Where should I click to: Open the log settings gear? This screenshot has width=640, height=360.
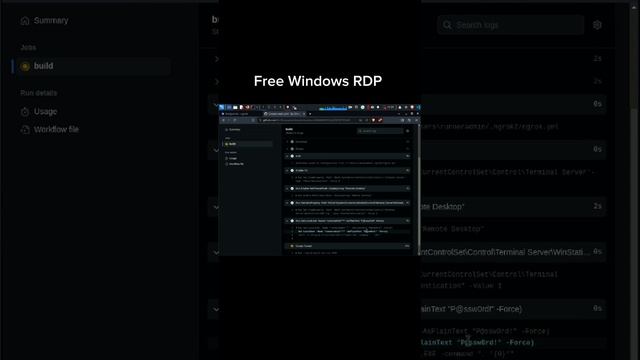(x=597, y=25)
